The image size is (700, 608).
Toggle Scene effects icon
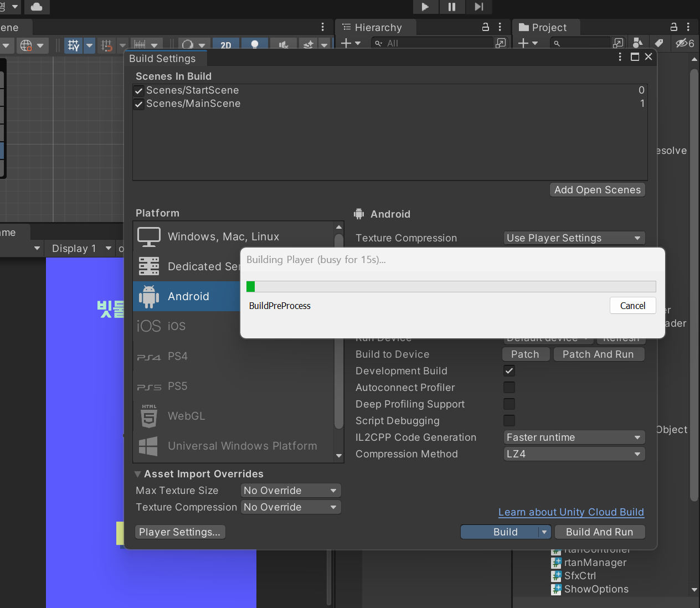click(308, 45)
